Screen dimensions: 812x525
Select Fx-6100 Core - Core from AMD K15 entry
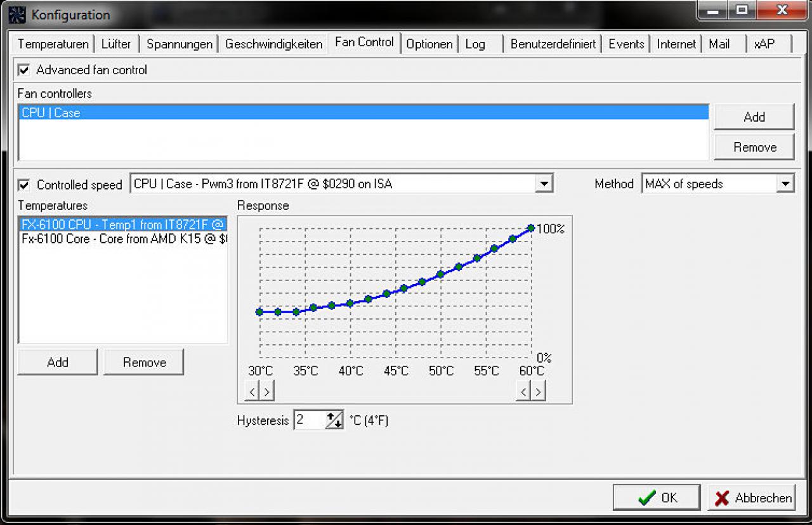click(x=123, y=239)
